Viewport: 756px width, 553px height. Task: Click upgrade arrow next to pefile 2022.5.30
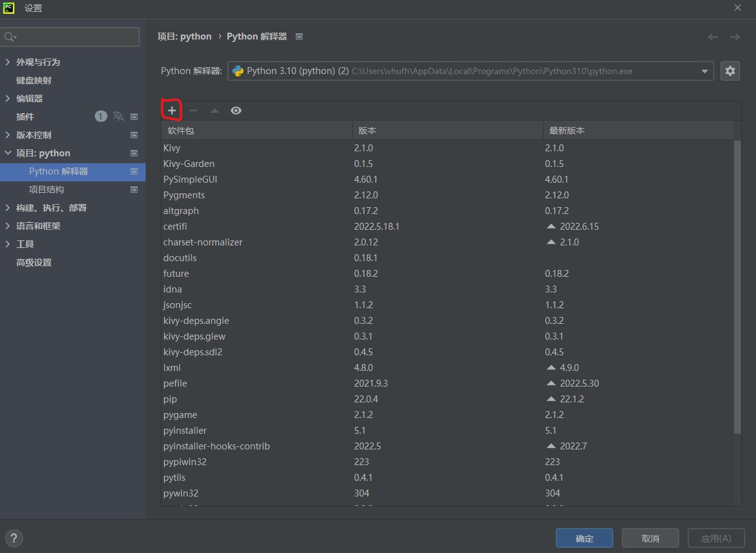[551, 384]
